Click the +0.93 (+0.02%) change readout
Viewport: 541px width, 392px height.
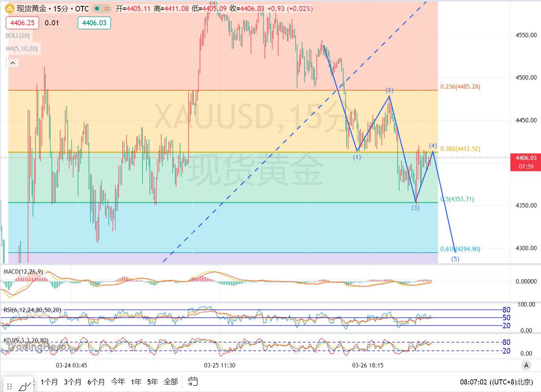click(x=290, y=9)
